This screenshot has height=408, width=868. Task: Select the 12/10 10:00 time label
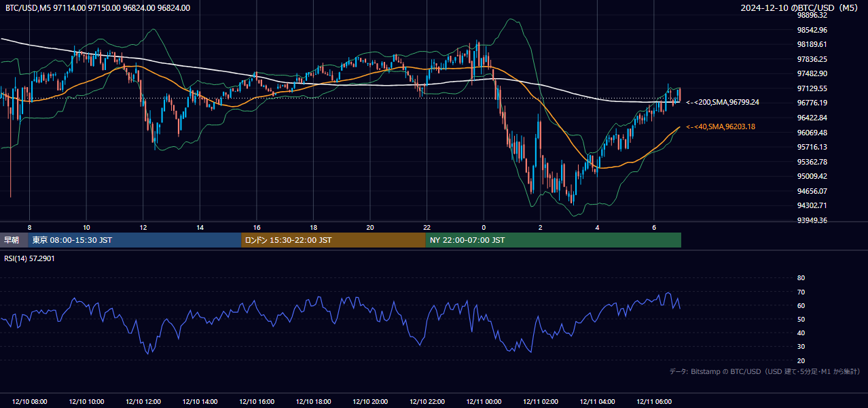point(86,402)
